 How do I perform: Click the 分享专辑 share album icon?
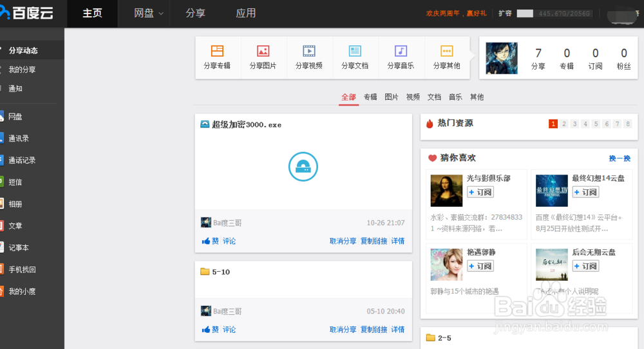[x=217, y=51]
